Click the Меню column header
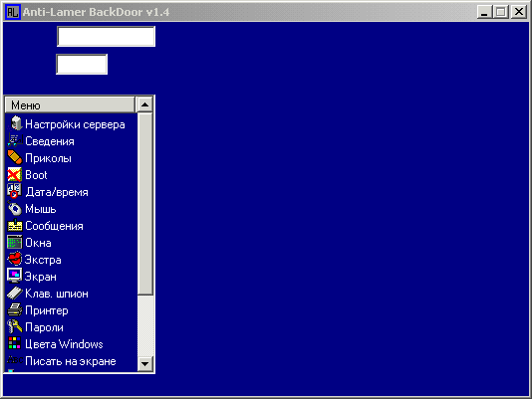 pyautogui.click(x=70, y=105)
